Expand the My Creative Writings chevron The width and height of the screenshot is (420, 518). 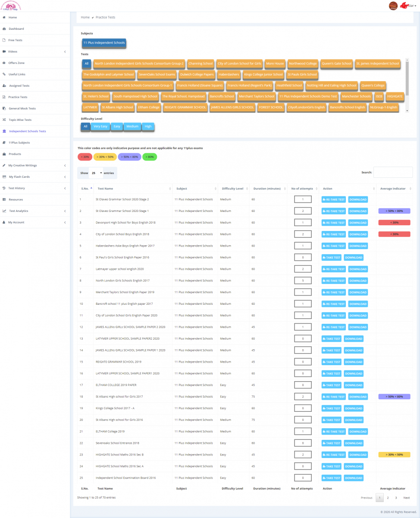(65, 165)
